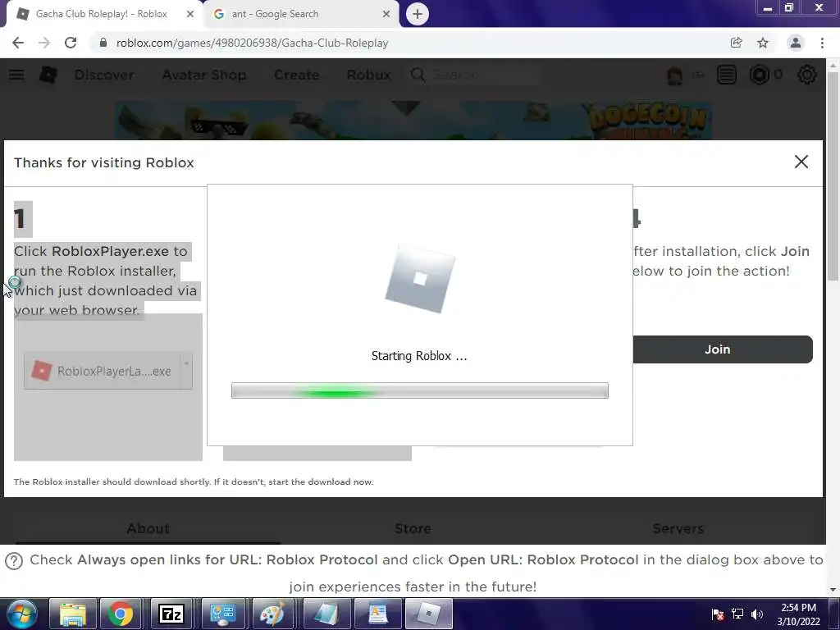Select the Gacha Club Roleplay! tab
Screen dimensions: 840x630
[x=102, y=14]
